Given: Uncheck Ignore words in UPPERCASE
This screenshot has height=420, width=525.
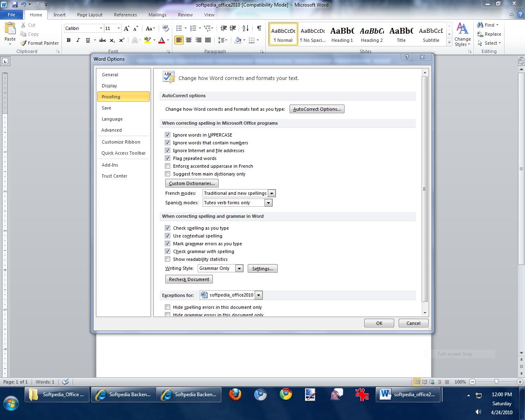Looking at the screenshot, I should coord(167,135).
